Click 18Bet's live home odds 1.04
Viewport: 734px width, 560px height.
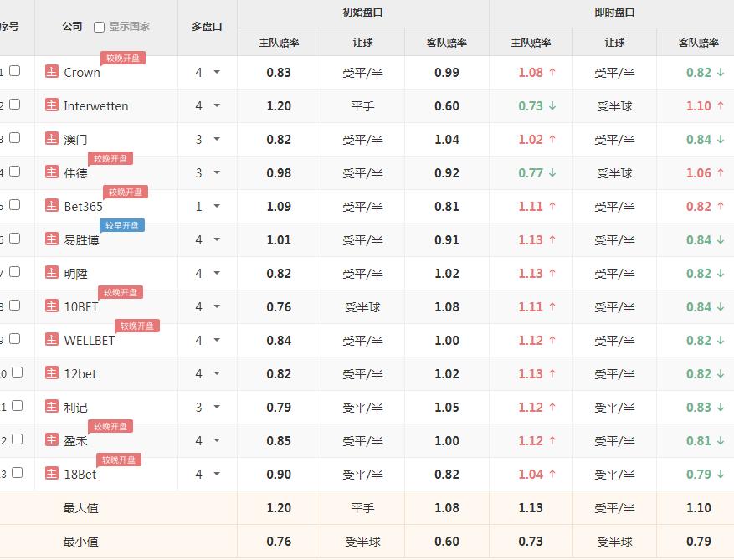pos(531,475)
